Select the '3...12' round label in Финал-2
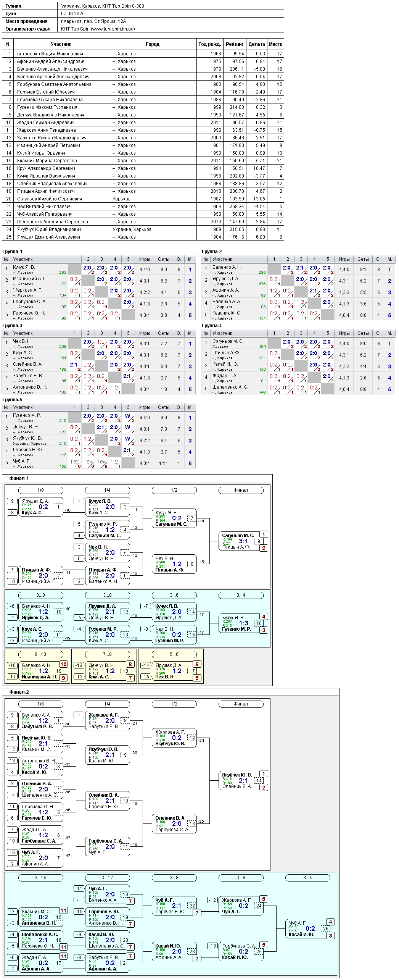This screenshot has width=399, height=980. click(107, 878)
